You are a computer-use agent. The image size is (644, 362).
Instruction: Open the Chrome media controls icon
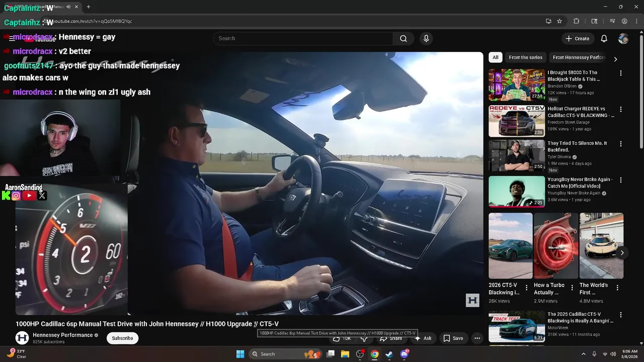(x=612, y=21)
